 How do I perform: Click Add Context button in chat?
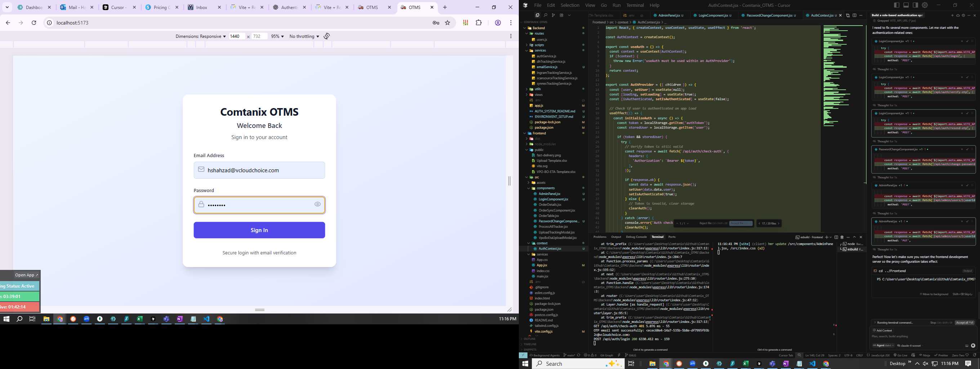tap(882, 330)
